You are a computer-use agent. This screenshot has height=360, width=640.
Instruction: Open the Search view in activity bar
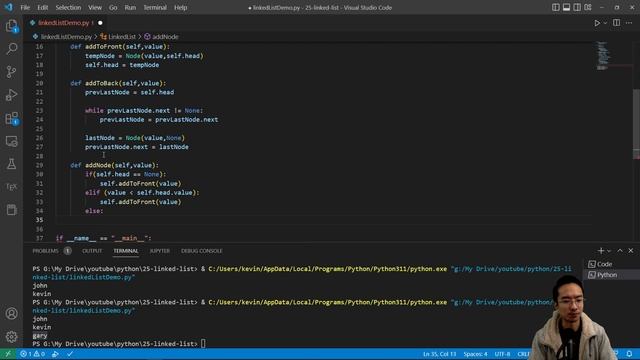[x=11, y=49]
